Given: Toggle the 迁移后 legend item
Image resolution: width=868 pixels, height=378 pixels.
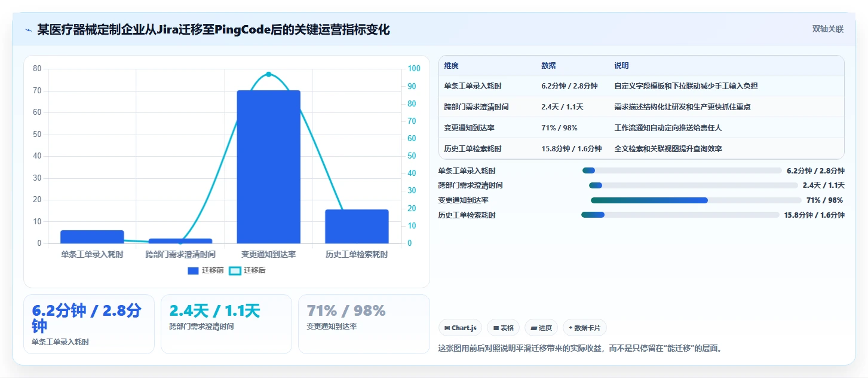Looking at the screenshot, I should 247,271.
